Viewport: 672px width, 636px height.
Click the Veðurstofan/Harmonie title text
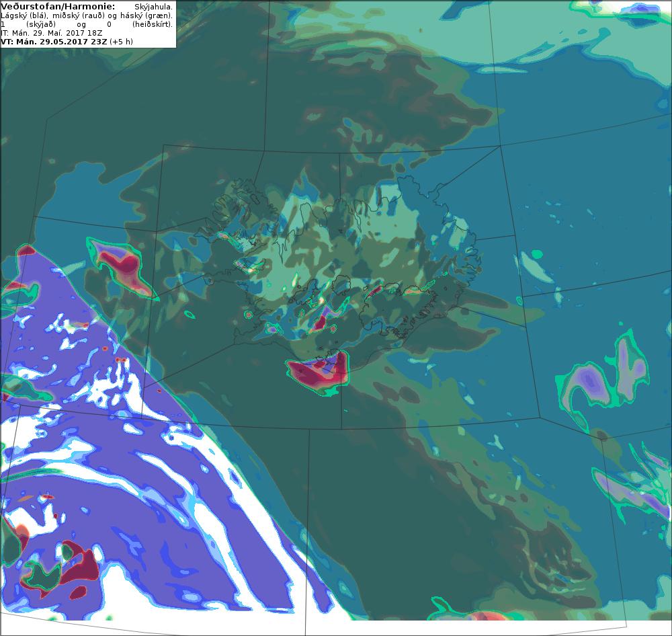58,7
